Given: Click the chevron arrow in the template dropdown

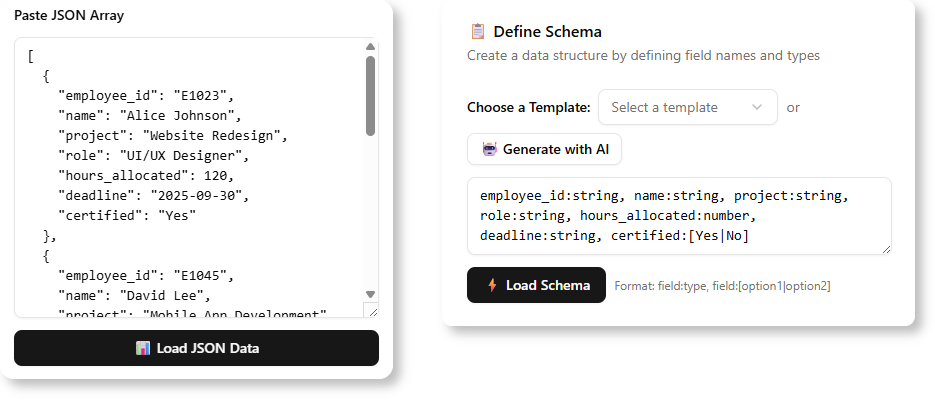Looking at the screenshot, I should pyautogui.click(x=757, y=107).
